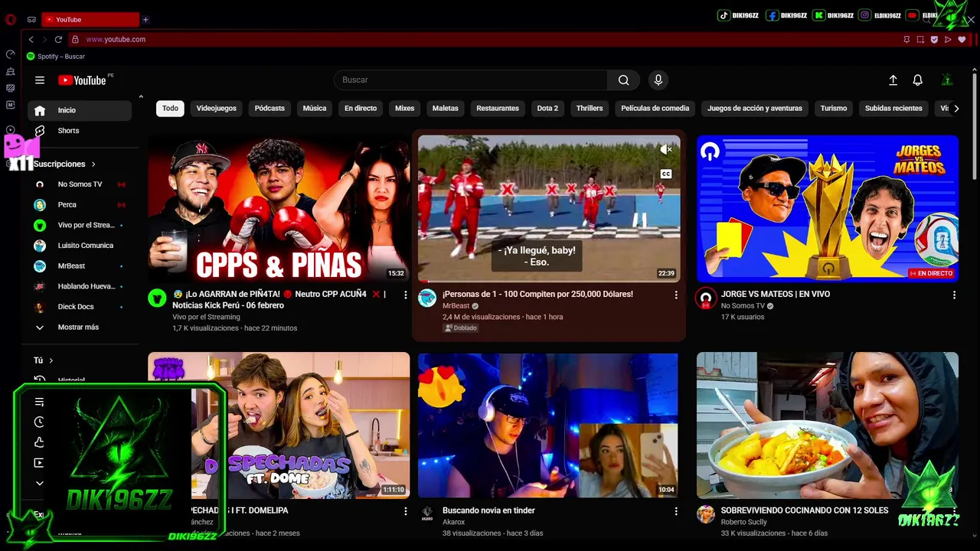Open the account avatar menu
This screenshot has height=551, width=980.
[x=947, y=80]
